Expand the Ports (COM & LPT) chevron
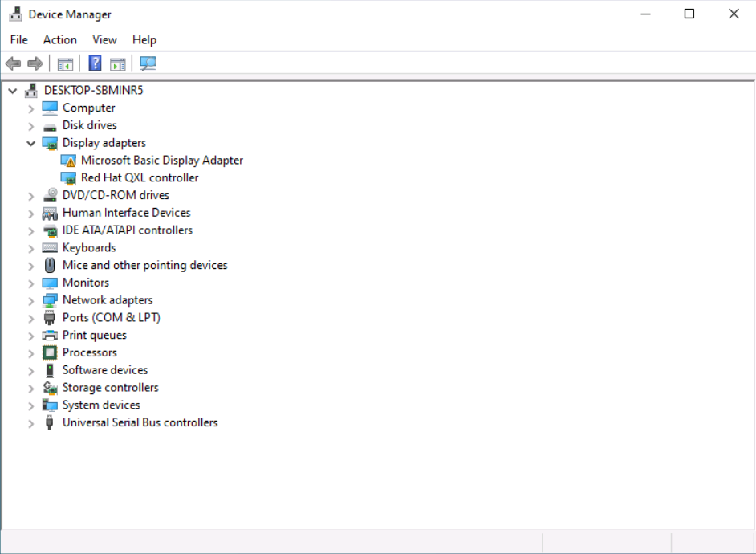Viewport: 756px width, 554px height. [x=30, y=319]
